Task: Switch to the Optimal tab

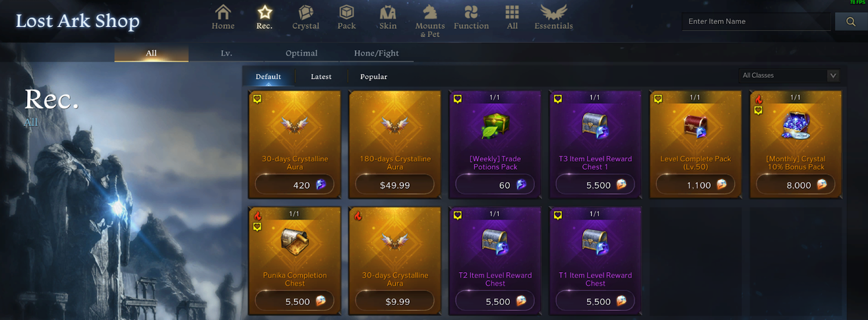Action: point(302,53)
